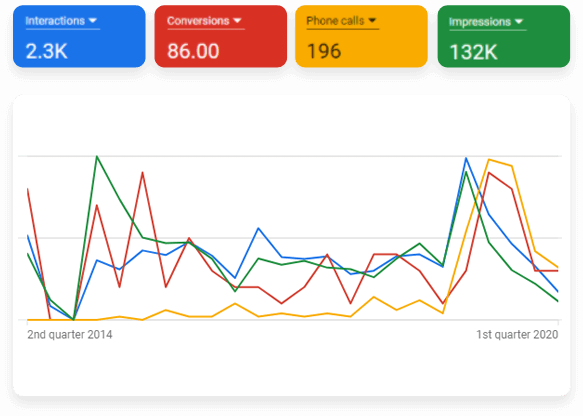Click the blue Interactions line peak
The height and width of the screenshot is (416, 583).
pyautogui.click(x=466, y=158)
